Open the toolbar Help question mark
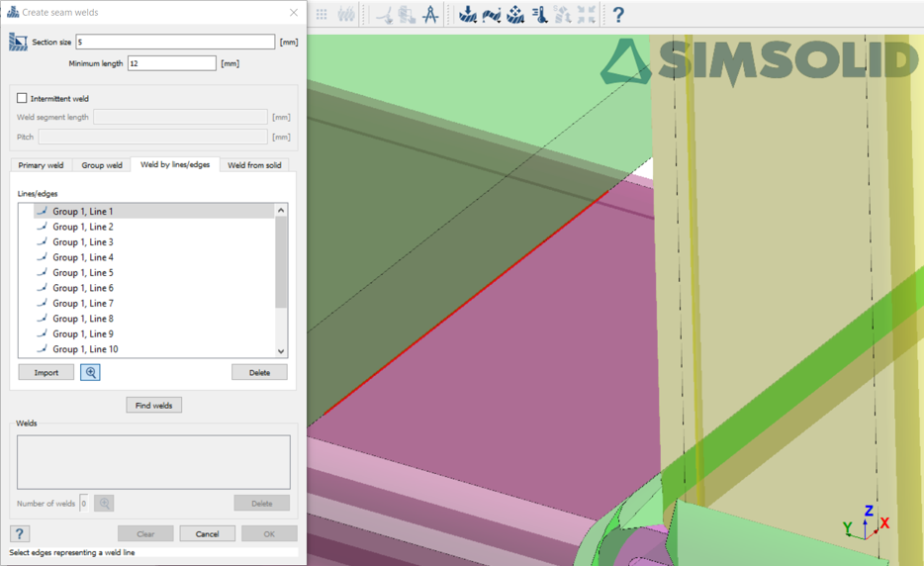This screenshot has width=924, height=566. (x=618, y=15)
